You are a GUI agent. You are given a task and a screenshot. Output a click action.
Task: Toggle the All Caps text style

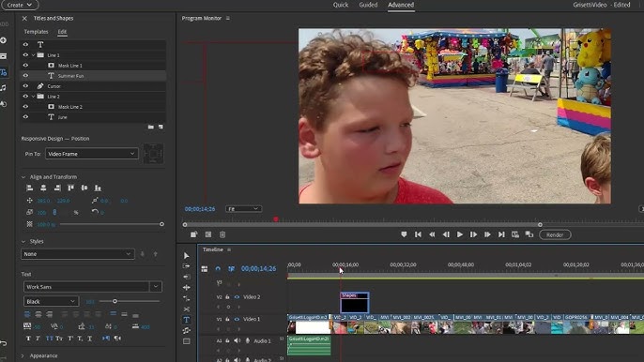[x=49, y=339]
